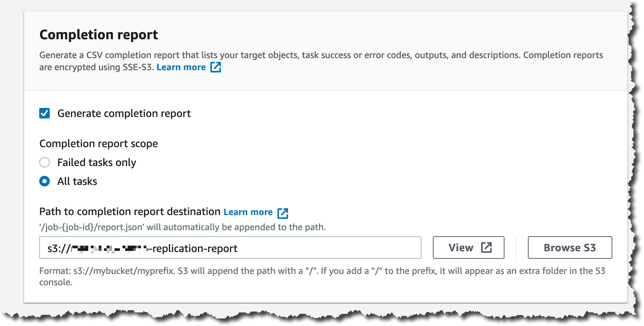
Task: Click external-link icon beside path destination Learn more
Action: click(283, 213)
